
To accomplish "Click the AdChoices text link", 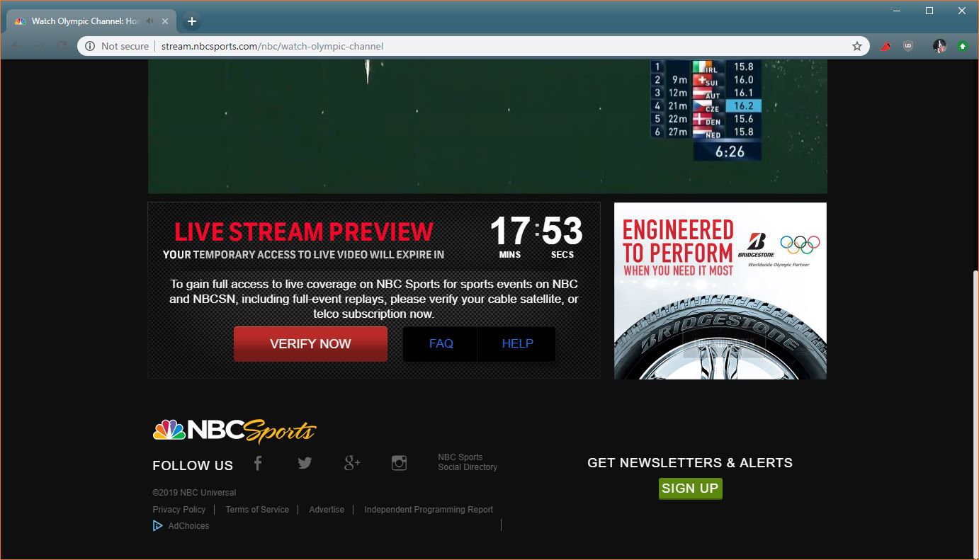I will [x=188, y=525].
